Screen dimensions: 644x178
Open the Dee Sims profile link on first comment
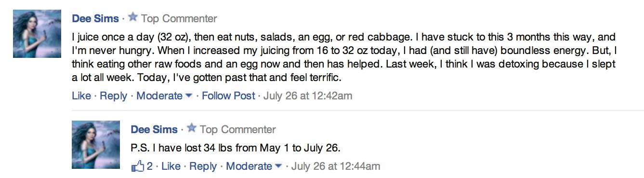point(95,19)
